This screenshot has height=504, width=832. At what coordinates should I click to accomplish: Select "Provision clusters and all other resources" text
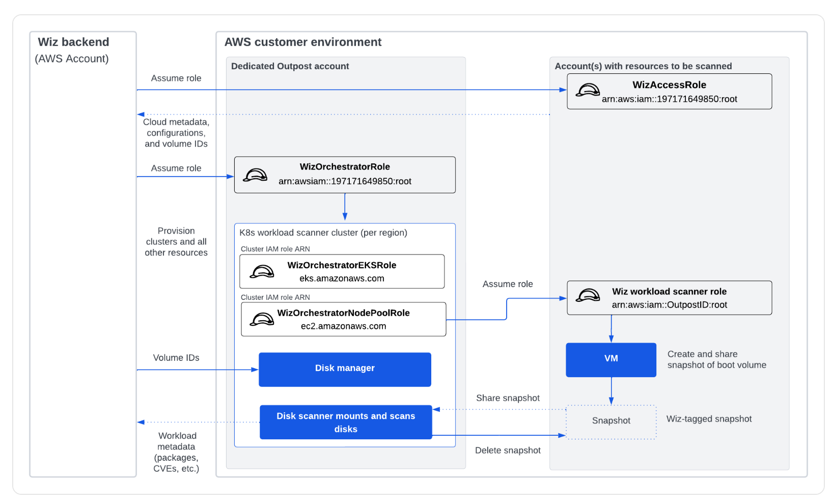pyautogui.click(x=176, y=242)
